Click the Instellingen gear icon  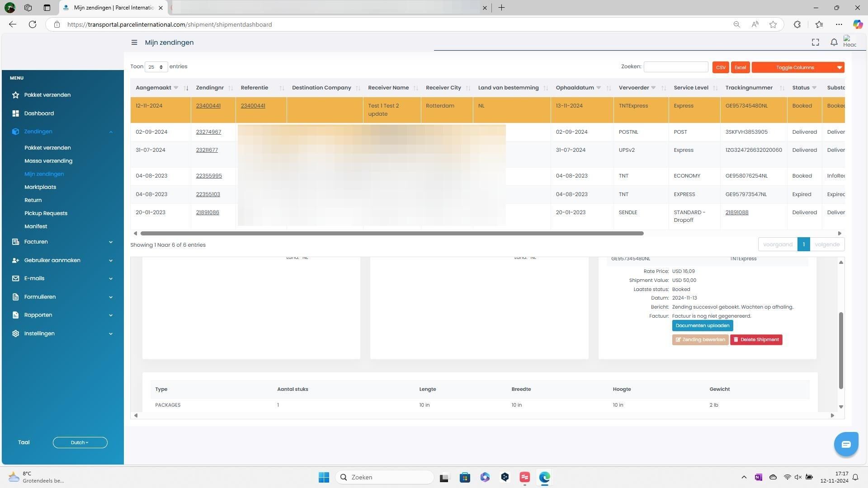click(16, 333)
